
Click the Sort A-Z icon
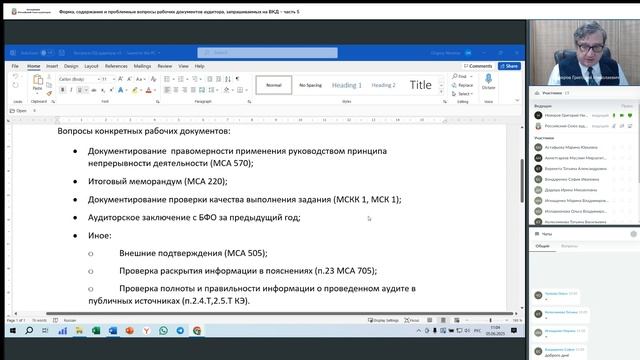(228, 79)
